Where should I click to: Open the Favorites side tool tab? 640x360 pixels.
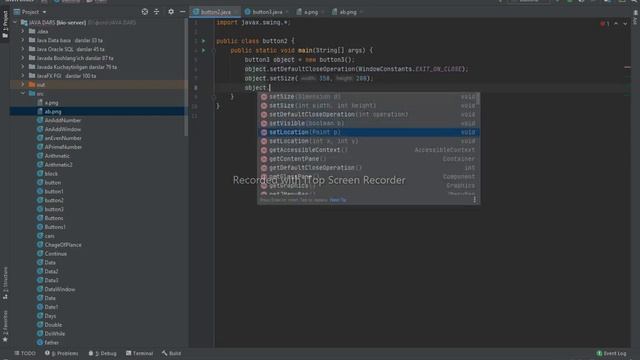(x=5, y=326)
